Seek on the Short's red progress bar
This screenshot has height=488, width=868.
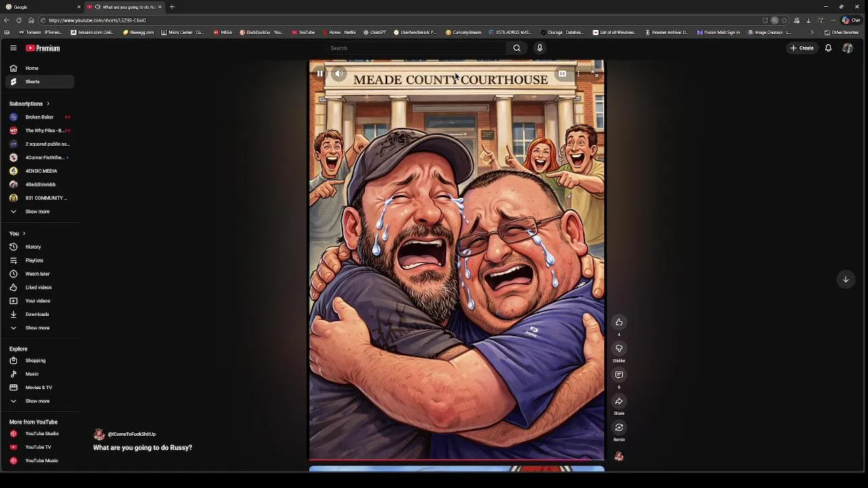coord(456,460)
